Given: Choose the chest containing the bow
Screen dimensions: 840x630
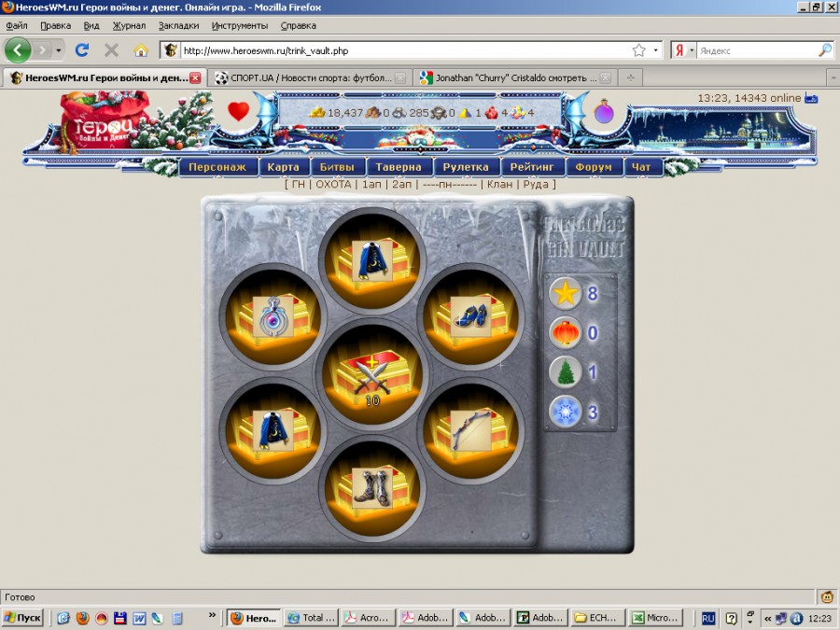Looking at the screenshot, I should (x=472, y=430).
